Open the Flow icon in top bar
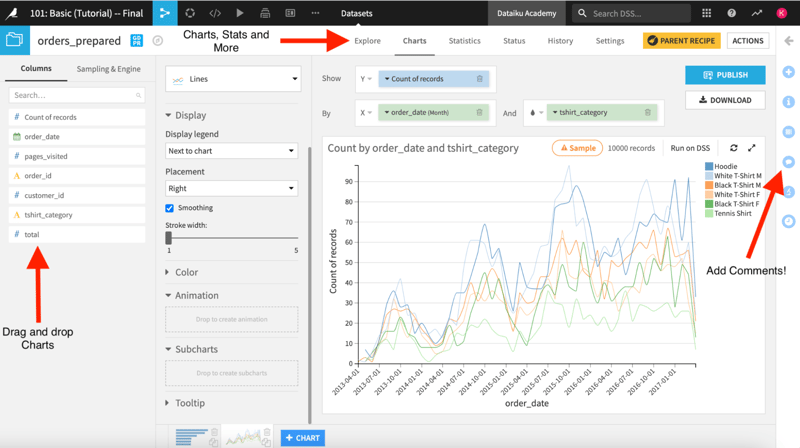The height and width of the screenshot is (448, 800). [x=165, y=13]
